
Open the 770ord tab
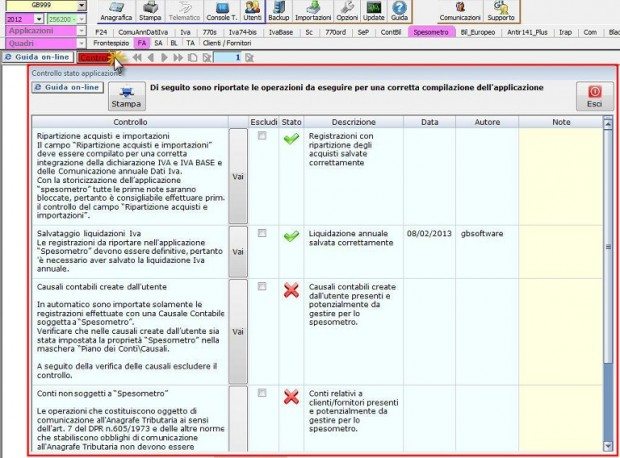[x=335, y=32]
